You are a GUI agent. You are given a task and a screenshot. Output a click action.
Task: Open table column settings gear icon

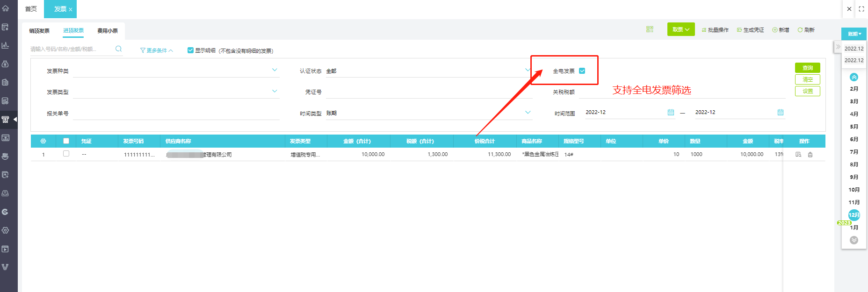43,141
